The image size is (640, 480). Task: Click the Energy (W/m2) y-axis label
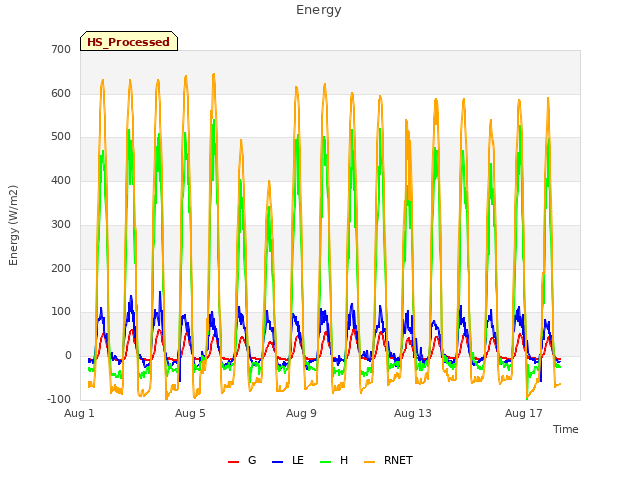coord(13,225)
